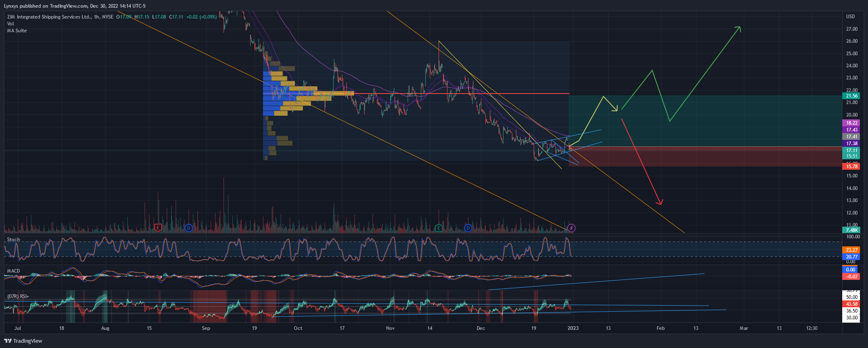Select the MACD indicator label
The height and width of the screenshot is (348, 868).
[x=13, y=271]
